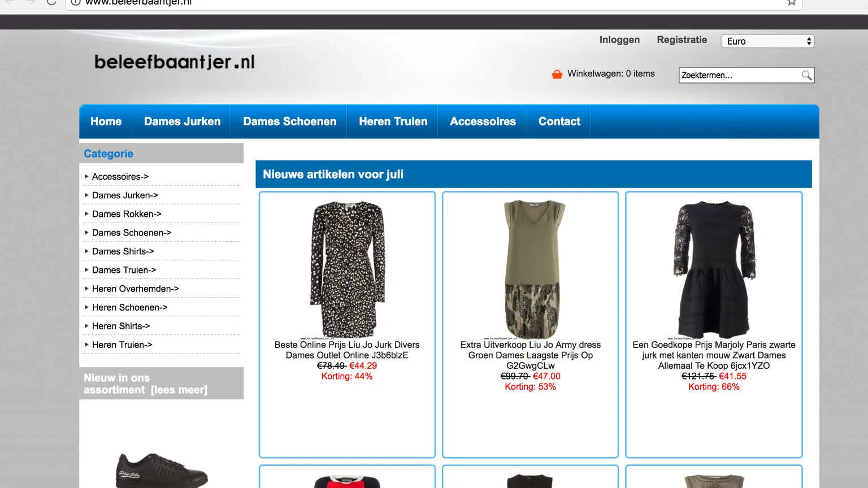868x488 pixels.
Task: Open the leopard print Liu Jo dress image
Action: click(347, 269)
